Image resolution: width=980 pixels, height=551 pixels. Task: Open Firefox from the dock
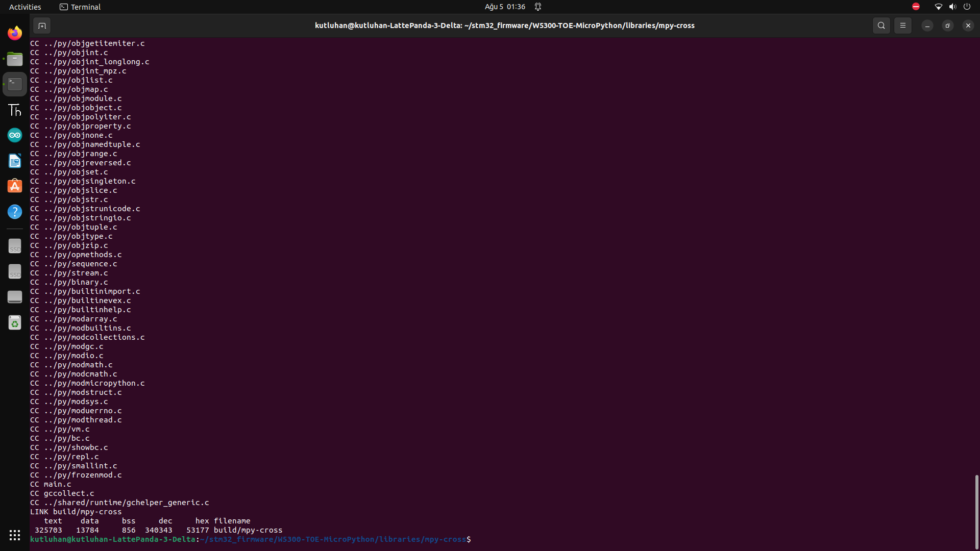[14, 33]
